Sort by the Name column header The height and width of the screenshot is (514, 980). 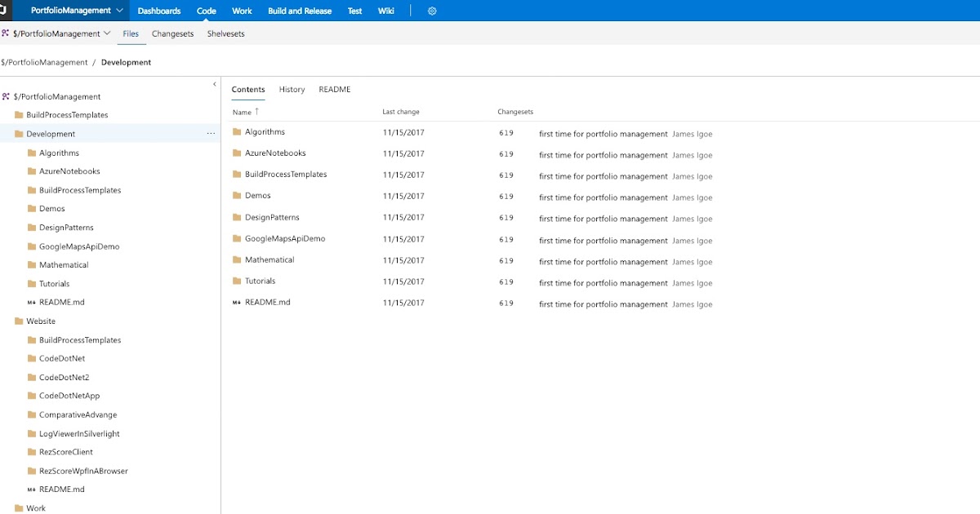coord(243,112)
